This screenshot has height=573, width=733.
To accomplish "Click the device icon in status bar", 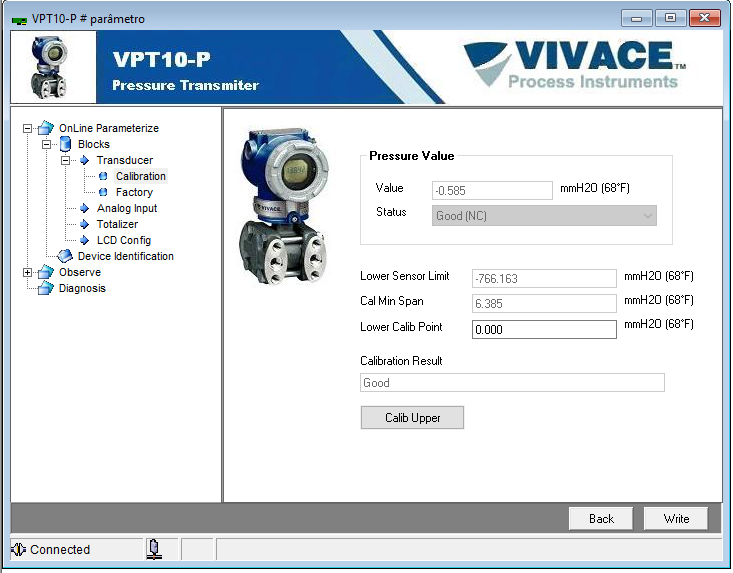I will [154, 549].
